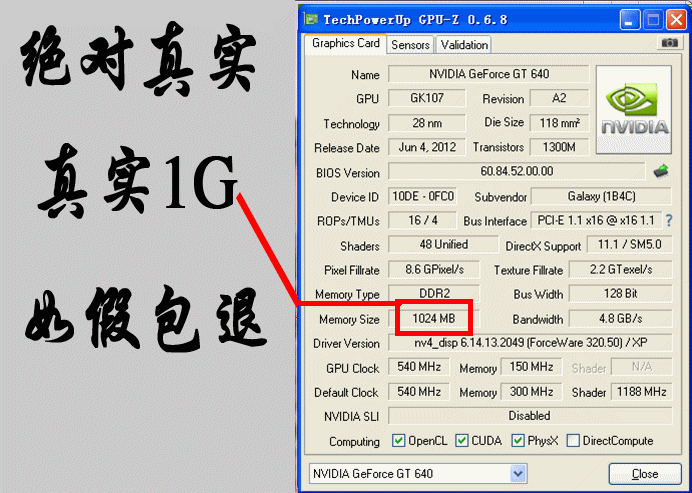692x493 pixels.
Task: Click the Bus Interface question mark
Action: coord(669,220)
